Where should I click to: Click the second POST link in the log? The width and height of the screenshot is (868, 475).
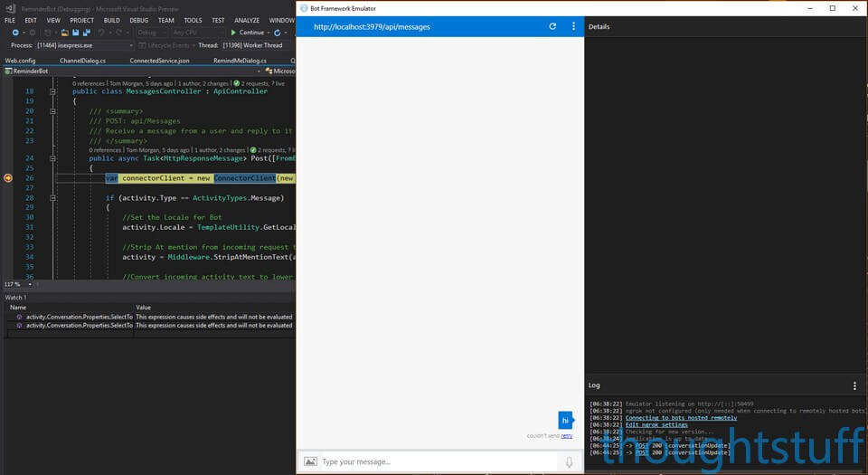coord(641,452)
